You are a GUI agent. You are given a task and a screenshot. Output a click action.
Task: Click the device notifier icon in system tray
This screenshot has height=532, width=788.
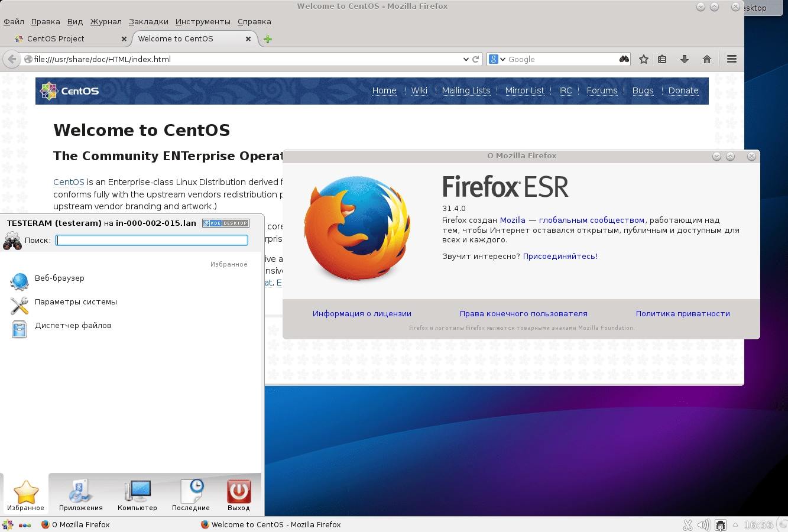[721, 524]
